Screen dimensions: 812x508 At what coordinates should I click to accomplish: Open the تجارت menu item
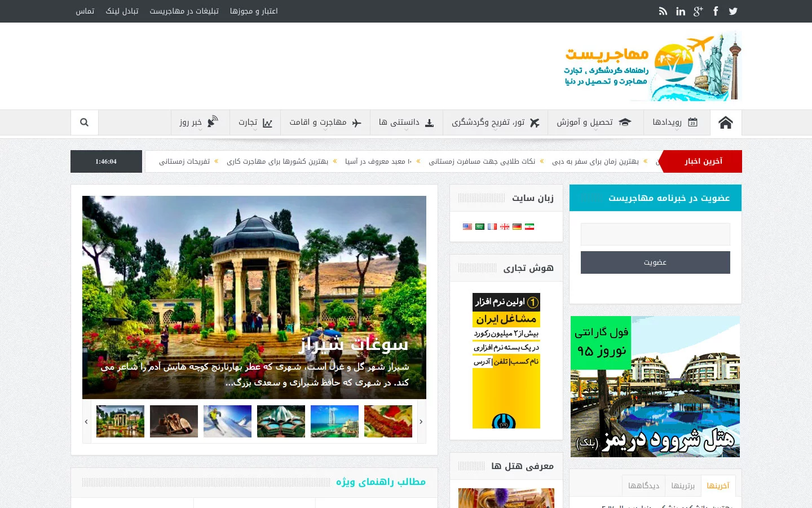pyautogui.click(x=255, y=122)
